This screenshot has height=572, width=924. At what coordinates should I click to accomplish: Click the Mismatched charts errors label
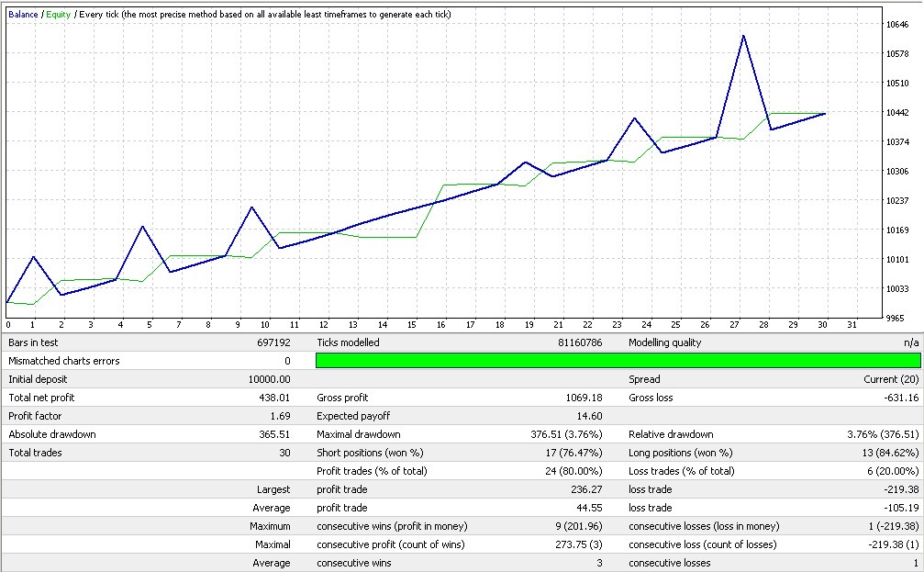click(x=63, y=361)
